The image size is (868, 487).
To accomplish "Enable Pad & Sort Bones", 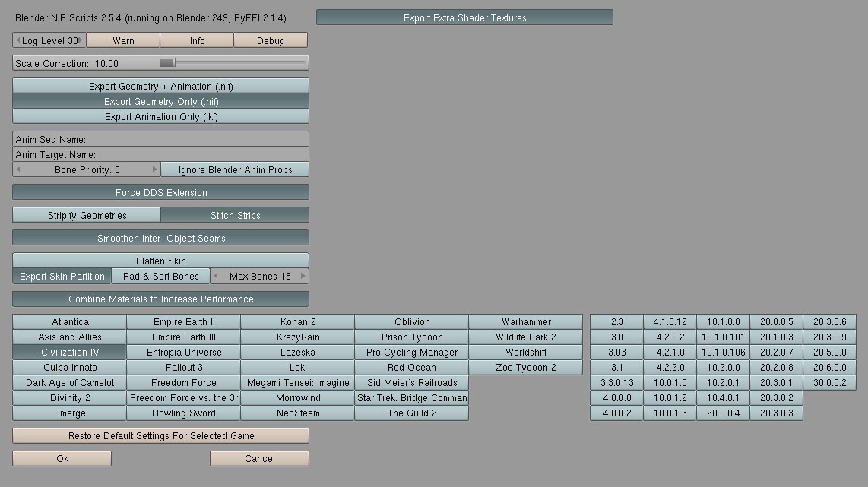I will [160, 276].
